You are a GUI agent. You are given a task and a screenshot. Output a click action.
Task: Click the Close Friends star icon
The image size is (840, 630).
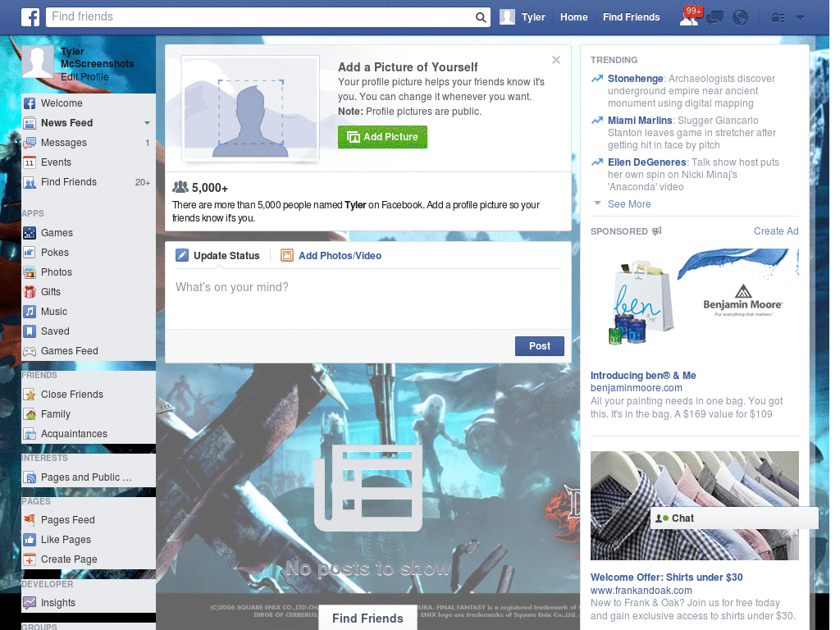coord(30,395)
